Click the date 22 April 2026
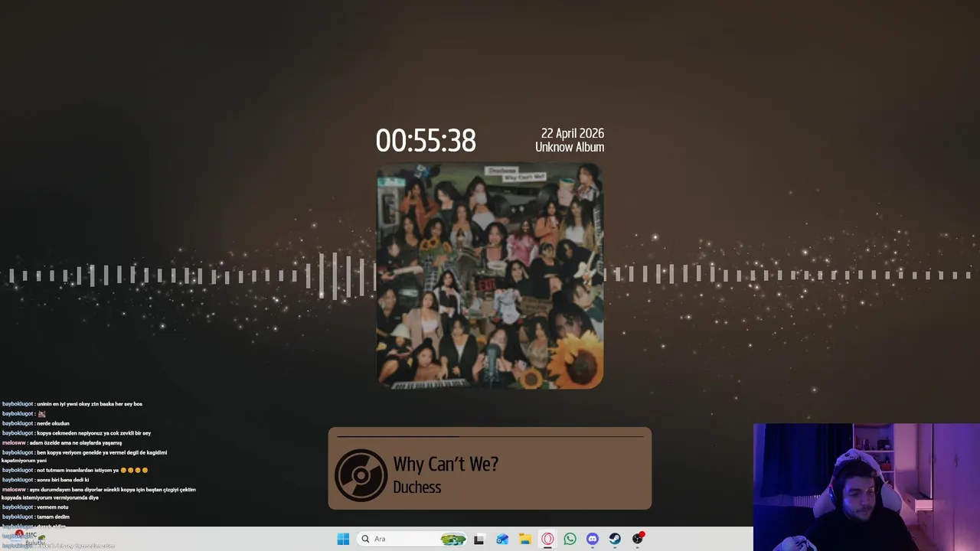The width and height of the screenshot is (980, 551). click(x=573, y=133)
